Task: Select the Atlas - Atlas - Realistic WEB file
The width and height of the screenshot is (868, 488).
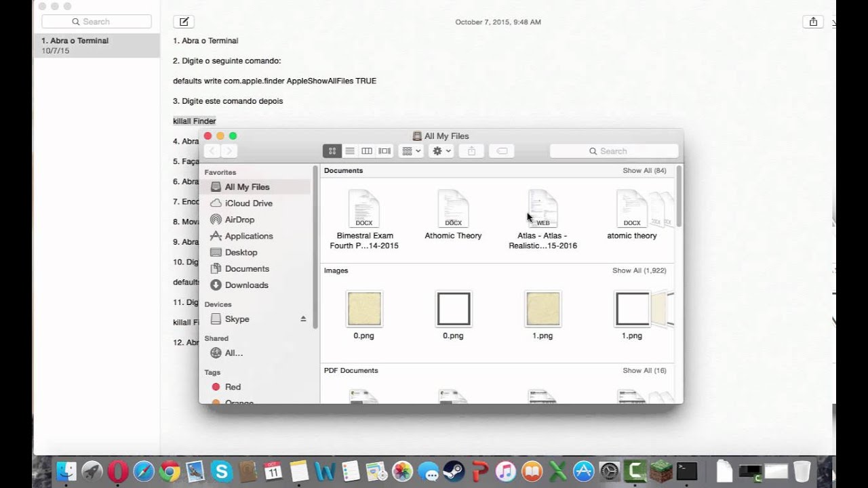Action: (543, 220)
